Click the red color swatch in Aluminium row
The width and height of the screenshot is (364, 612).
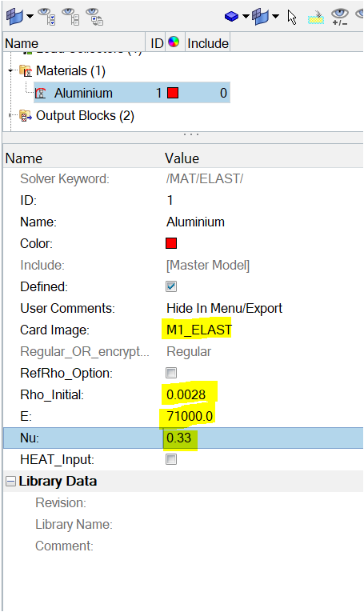tap(173, 93)
